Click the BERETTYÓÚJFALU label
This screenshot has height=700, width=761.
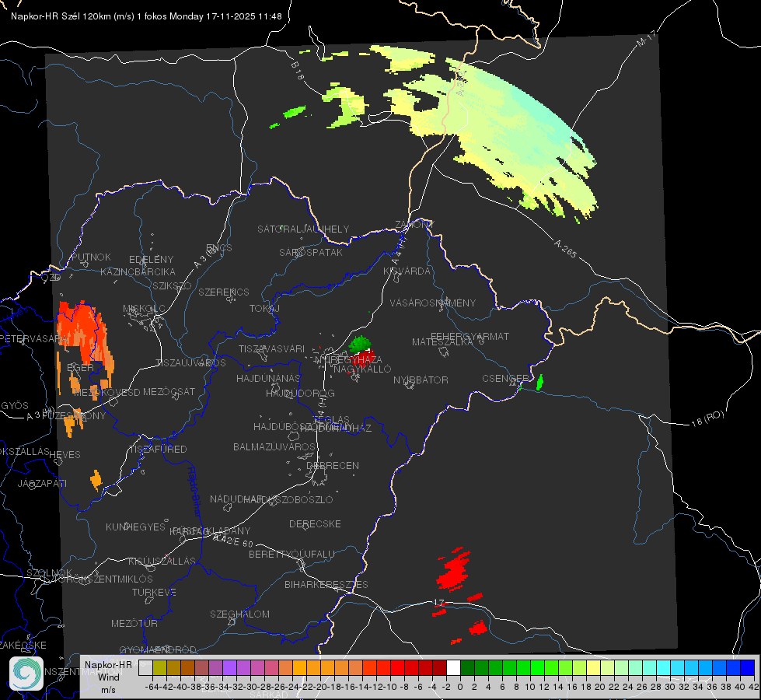(x=291, y=554)
